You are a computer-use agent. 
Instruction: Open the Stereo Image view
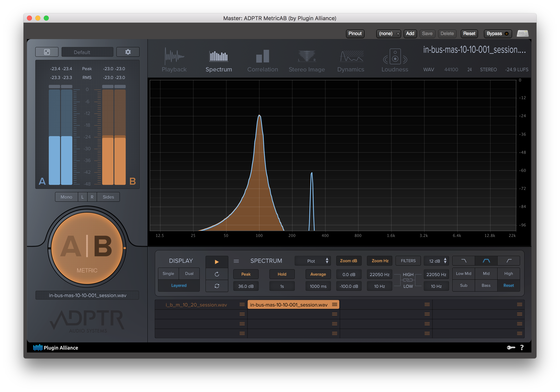(x=306, y=60)
